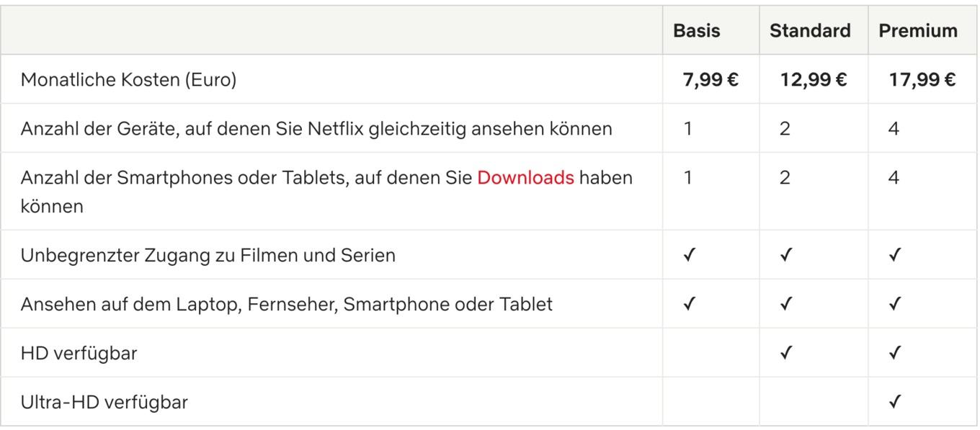Open the red Downloads link
The image size is (980, 430).
(x=525, y=177)
